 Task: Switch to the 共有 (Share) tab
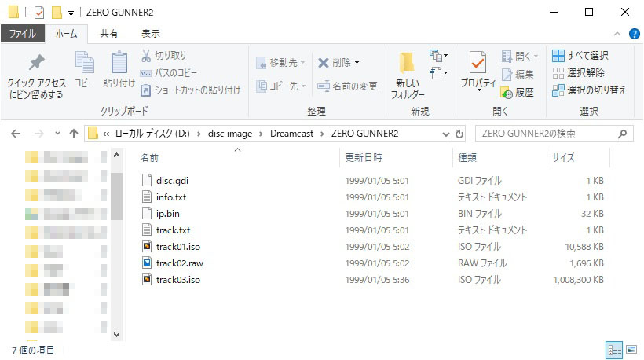(109, 34)
